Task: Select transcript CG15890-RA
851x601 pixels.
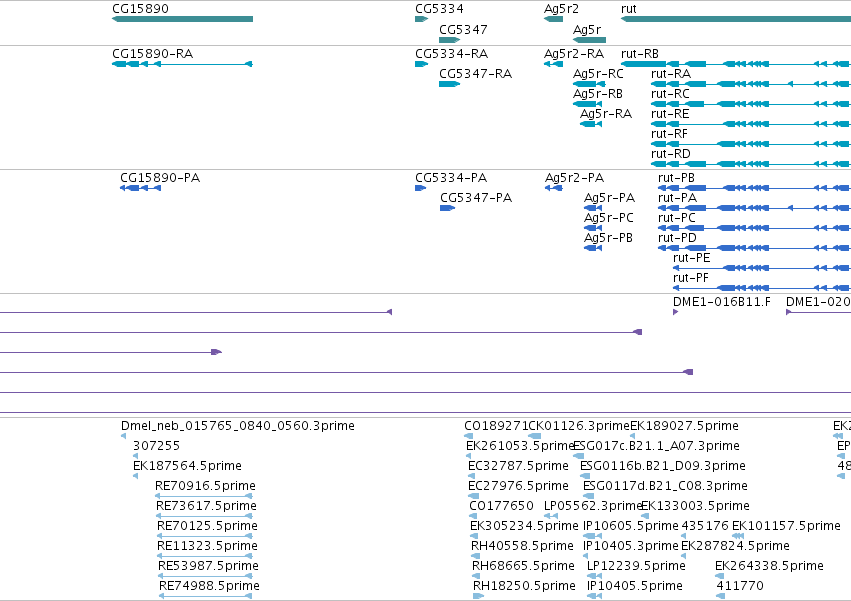Action: (x=153, y=54)
